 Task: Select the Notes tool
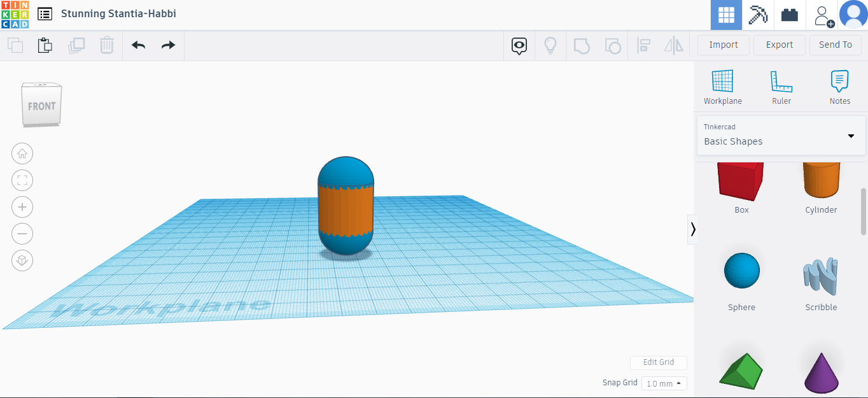[x=840, y=87]
